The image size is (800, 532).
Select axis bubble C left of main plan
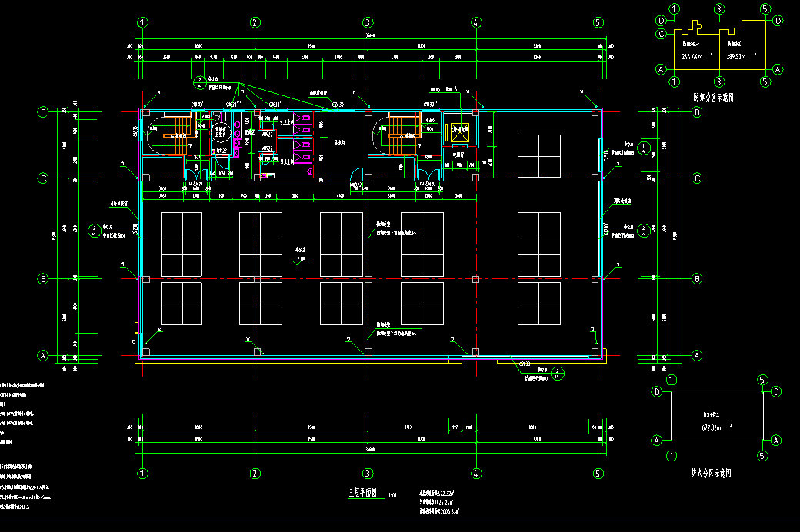pos(43,178)
